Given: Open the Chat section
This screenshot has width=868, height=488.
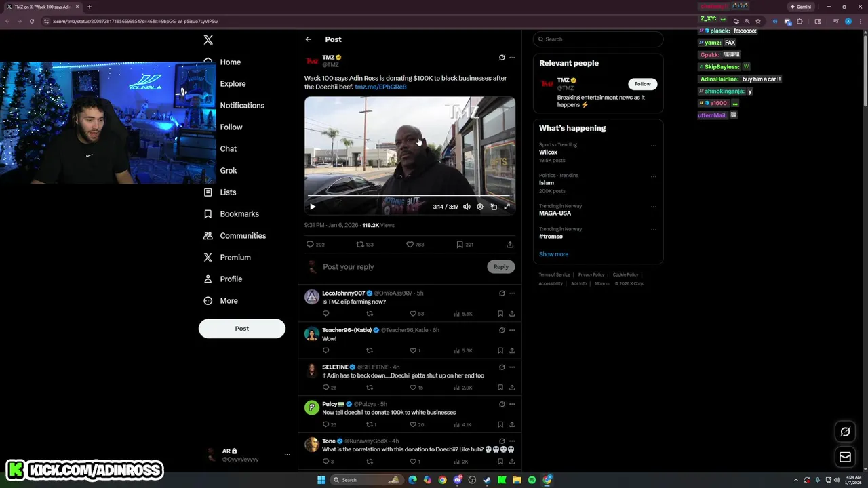Looking at the screenshot, I should click(x=228, y=148).
